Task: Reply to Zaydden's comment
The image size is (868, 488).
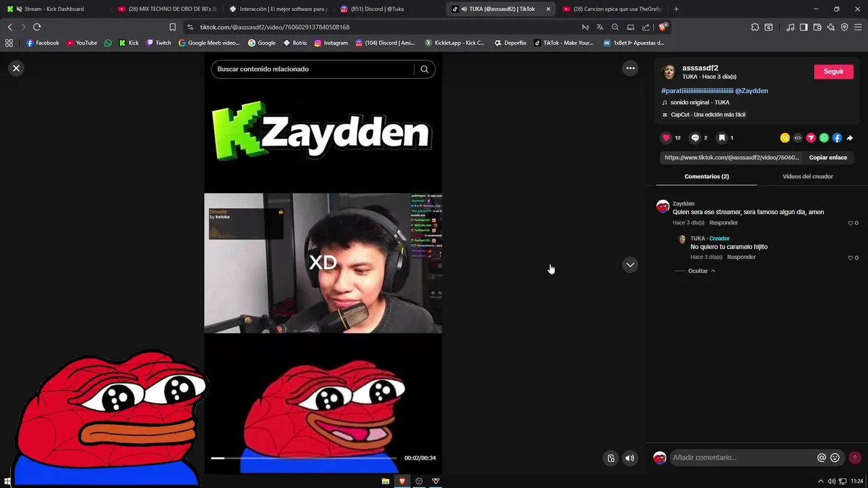Action: 724,223
